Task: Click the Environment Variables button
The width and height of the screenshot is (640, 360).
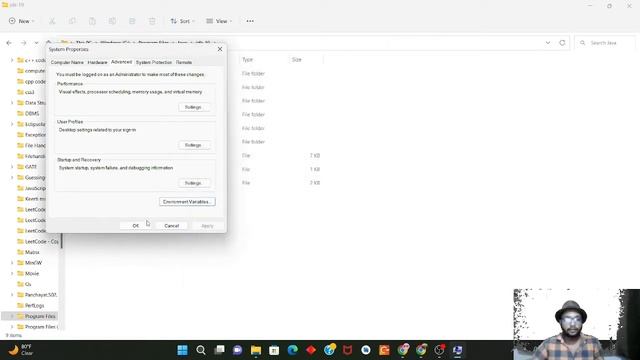Action: point(187,202)
